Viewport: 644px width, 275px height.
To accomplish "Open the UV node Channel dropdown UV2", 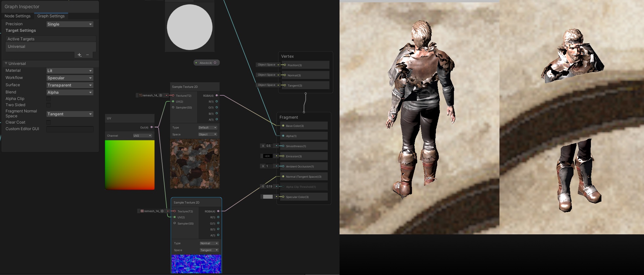I will (x=143, y=136).
